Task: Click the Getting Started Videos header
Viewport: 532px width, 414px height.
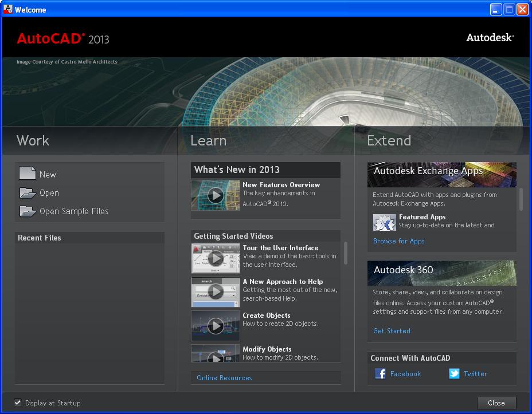Action: click(x=265, y=236)
